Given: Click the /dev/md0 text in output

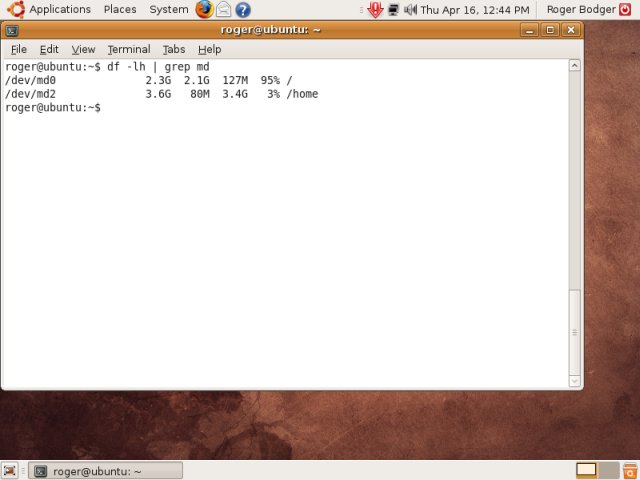Looking at the screenshot, I should (x=31, y=80).
